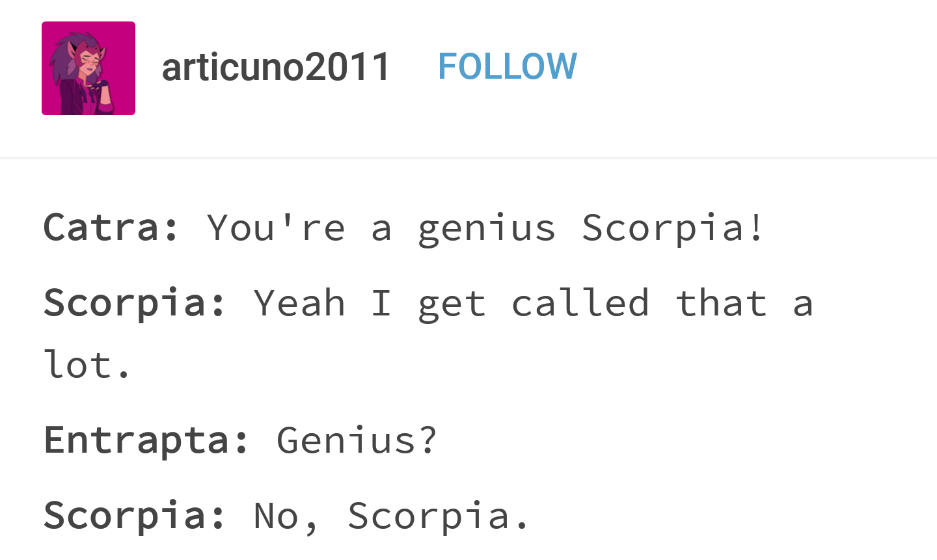The width and height of the screenshot is (937, 560).
Task: Click the letter 'I' after 'Yeah'
Action: tap(381, 303)
